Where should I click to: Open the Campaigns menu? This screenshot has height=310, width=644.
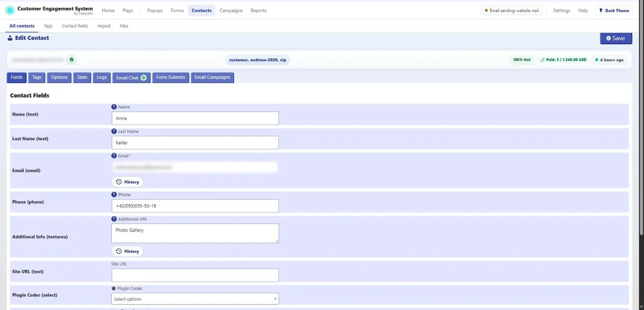231,11
